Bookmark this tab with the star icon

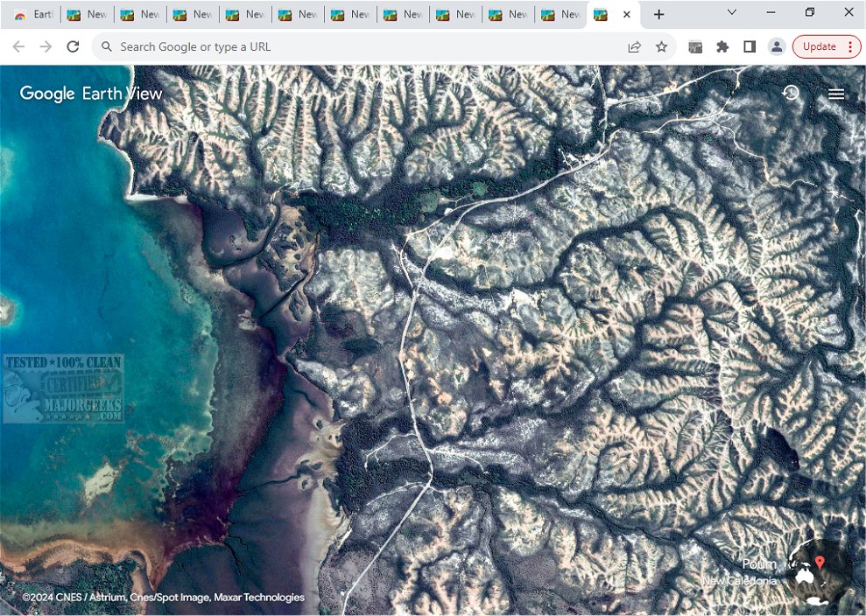662,47
